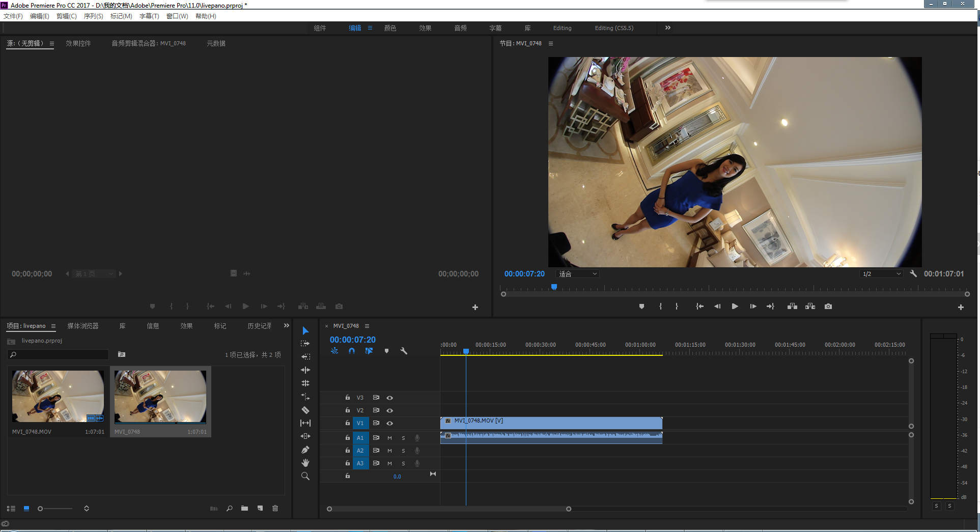Screen dimensions: 980x532
Task: Click the Project panel thumbnail zoom slider
Action: coord(55,509)
